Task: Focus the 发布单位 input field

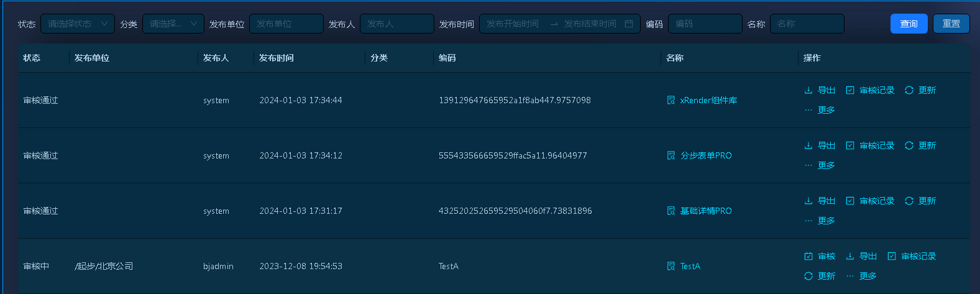Action: tap(286, 24)
